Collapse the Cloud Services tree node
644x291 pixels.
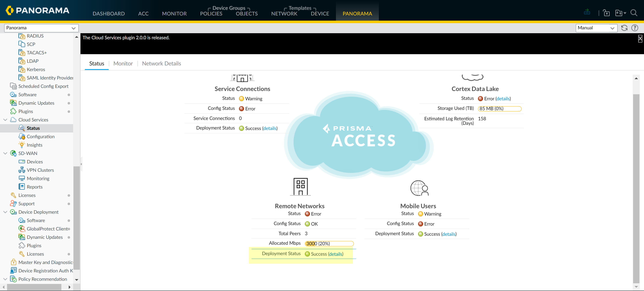pyautogui.click(x=5, y=120)
